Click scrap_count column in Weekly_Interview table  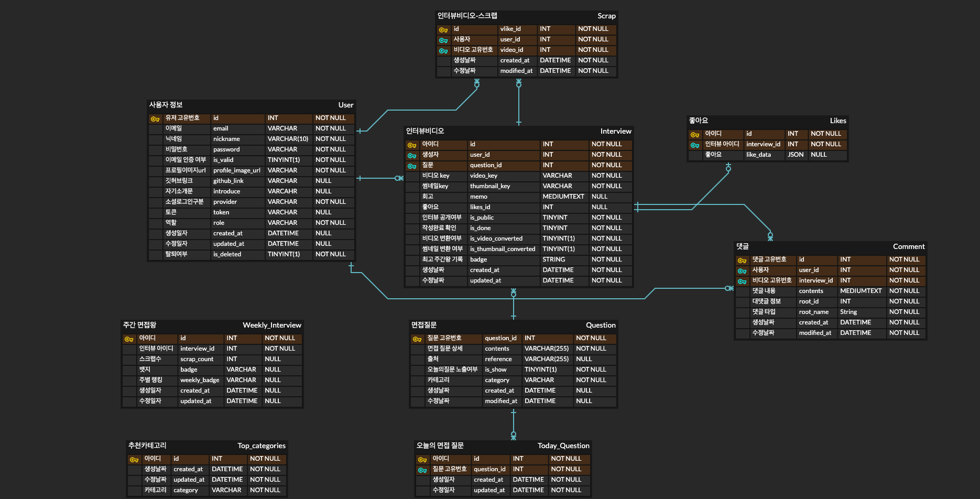197,359
